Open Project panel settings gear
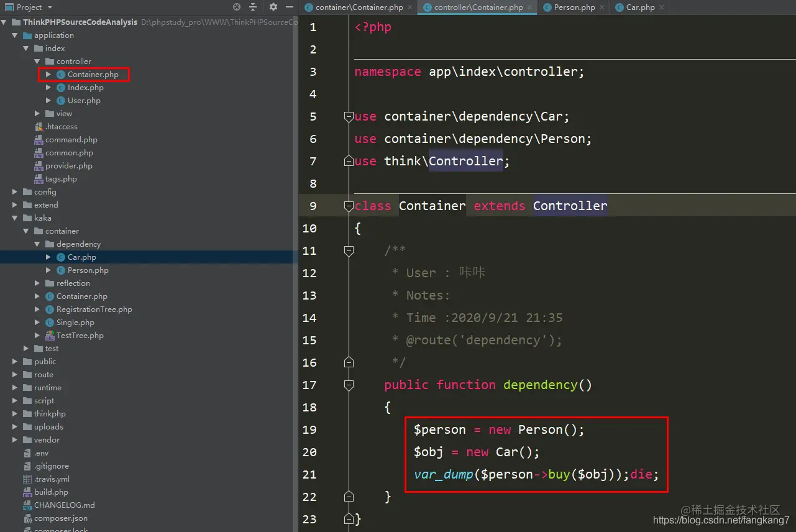Screen dimensions: 796x532 click(x=273, y=7)
